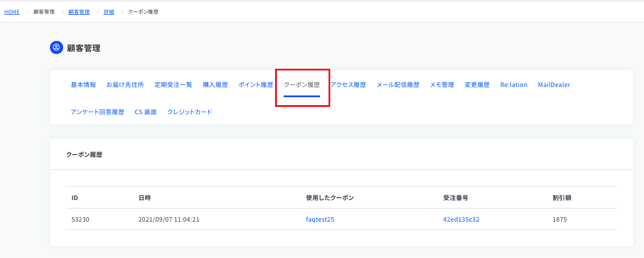View the メール配信履歴 tab
Image resolution: width=644 pixels, height=258 pixels.
coord(398,85)
